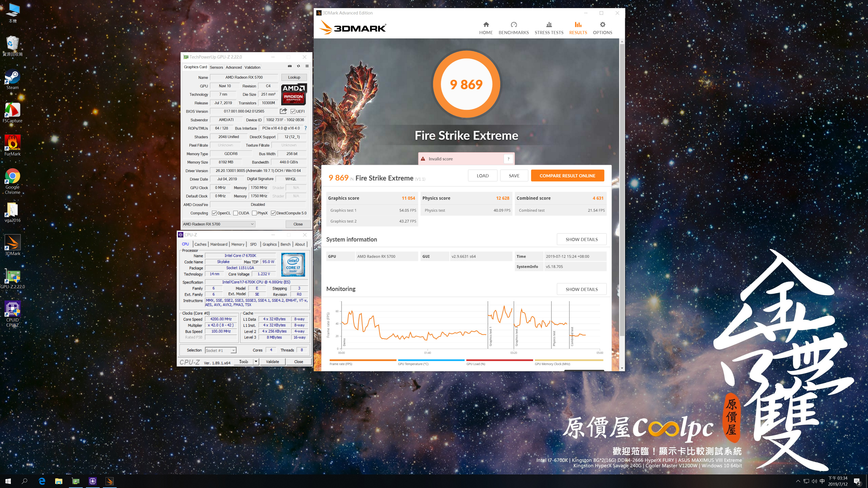This screenshot has width=868, height=488.
Task: Open 3DMark Benchmarks section
Action: 514,28
